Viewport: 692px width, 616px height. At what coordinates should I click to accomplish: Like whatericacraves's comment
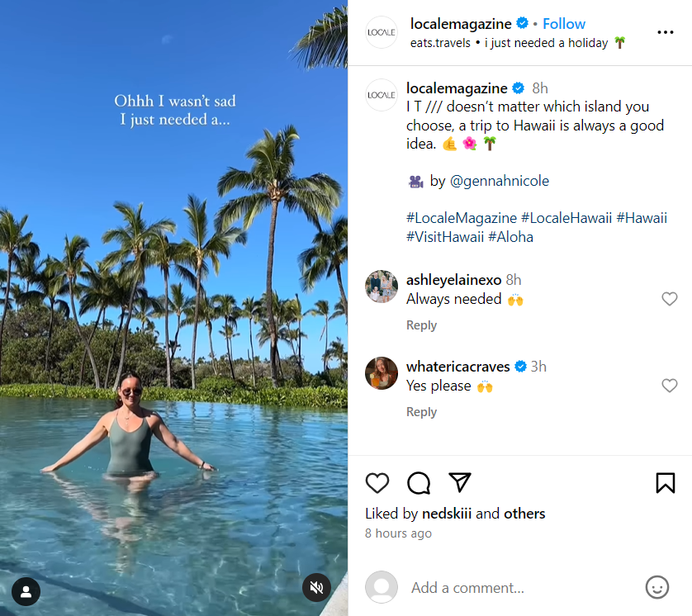(670, 386)
